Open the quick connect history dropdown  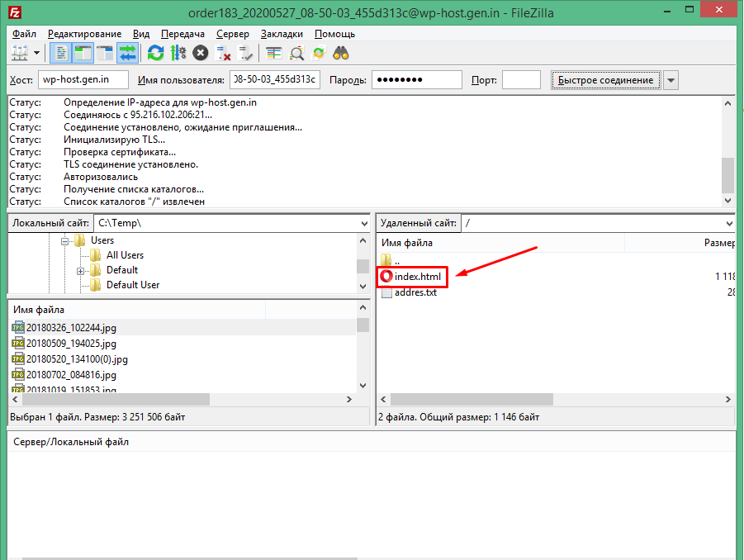click(671, 80)
